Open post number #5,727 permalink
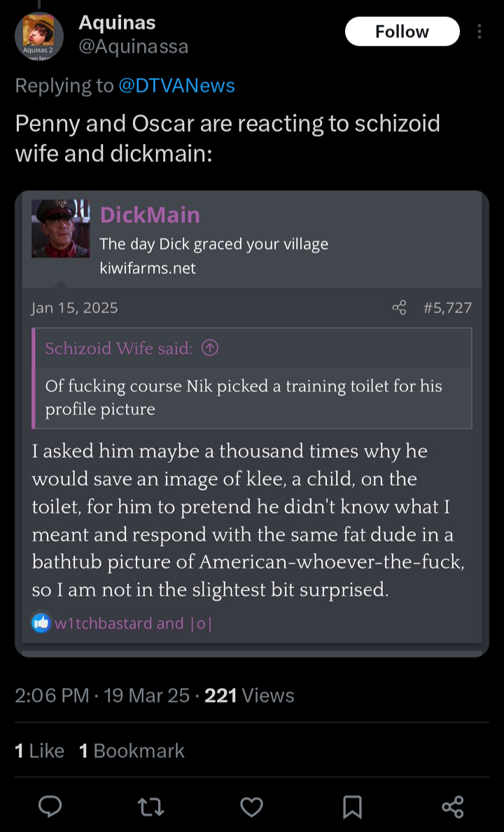This screenshot has height=832, width=504. 447,307
